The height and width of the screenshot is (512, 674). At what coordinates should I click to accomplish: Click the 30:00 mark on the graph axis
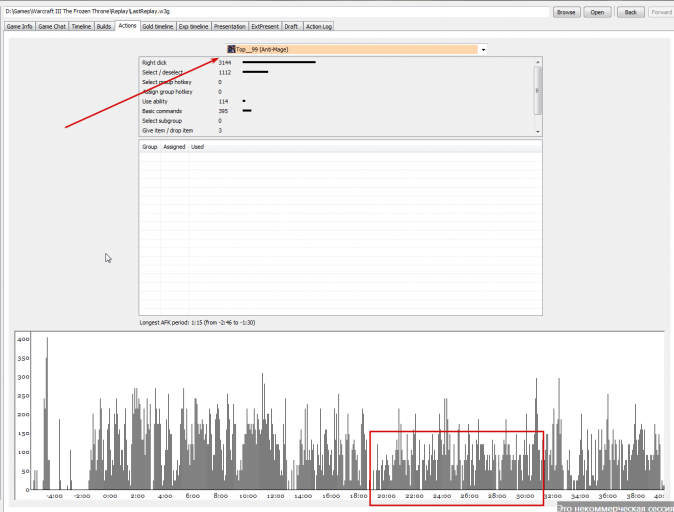coord(524,496)
